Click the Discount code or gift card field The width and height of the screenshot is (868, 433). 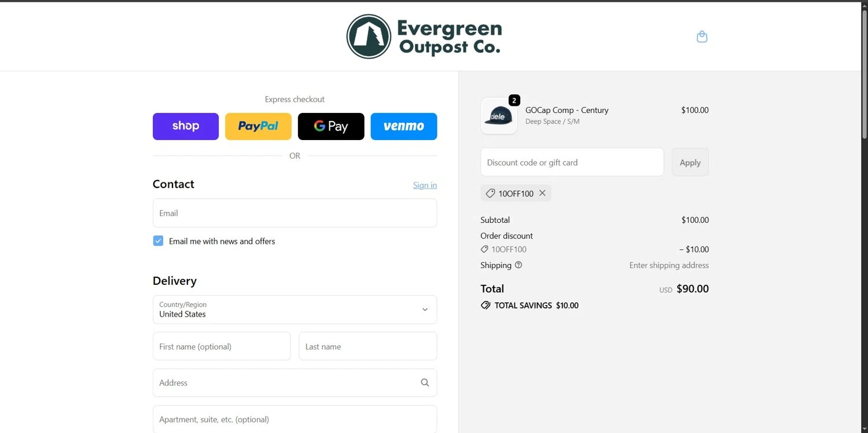(572, 162)
